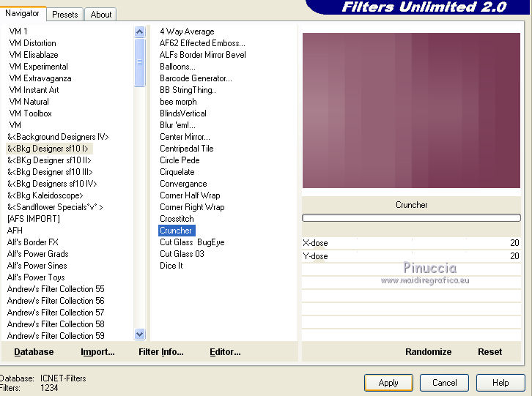Image resolution: width=532 pixels, height=396 pixels.
Task: Choose ALFs Border Mirror Bevel filter
Action: pos(202,55)
